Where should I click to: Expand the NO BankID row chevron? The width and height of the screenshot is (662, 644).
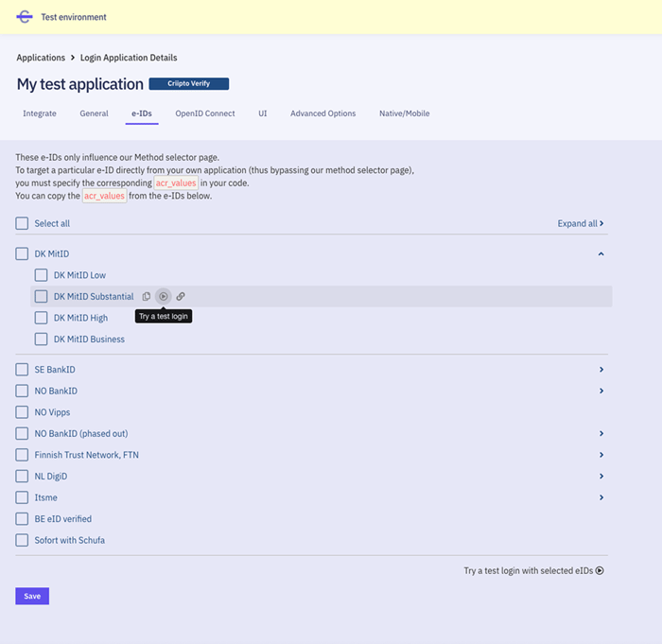point(601,391)
